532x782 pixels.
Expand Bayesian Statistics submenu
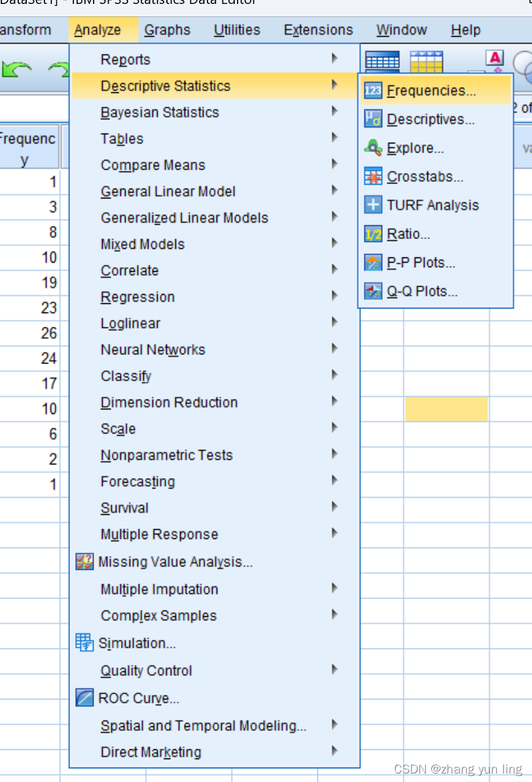tap(215, 112)
